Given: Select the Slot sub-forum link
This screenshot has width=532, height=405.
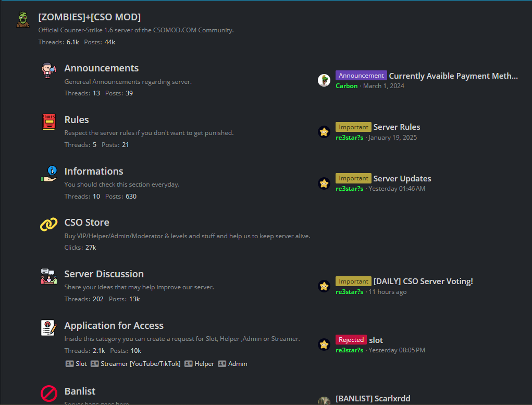Looking at the screenshot, I should point(81,364).
